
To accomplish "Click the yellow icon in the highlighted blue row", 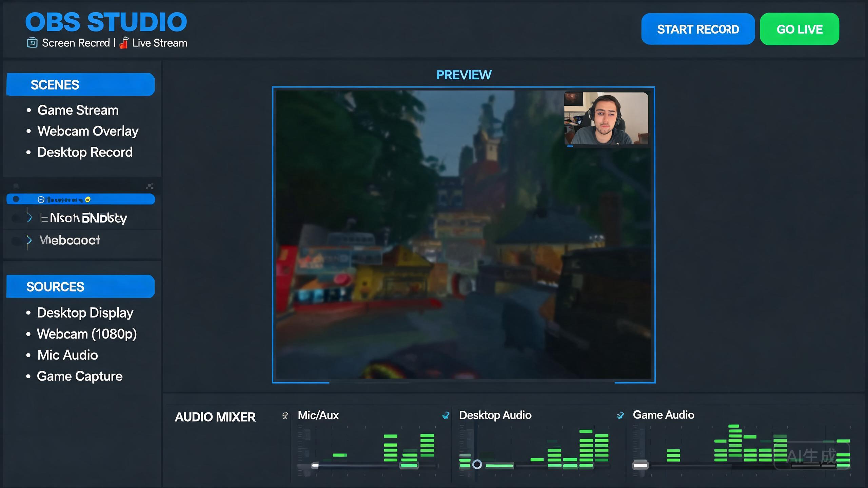I will (x=88, y=200).
